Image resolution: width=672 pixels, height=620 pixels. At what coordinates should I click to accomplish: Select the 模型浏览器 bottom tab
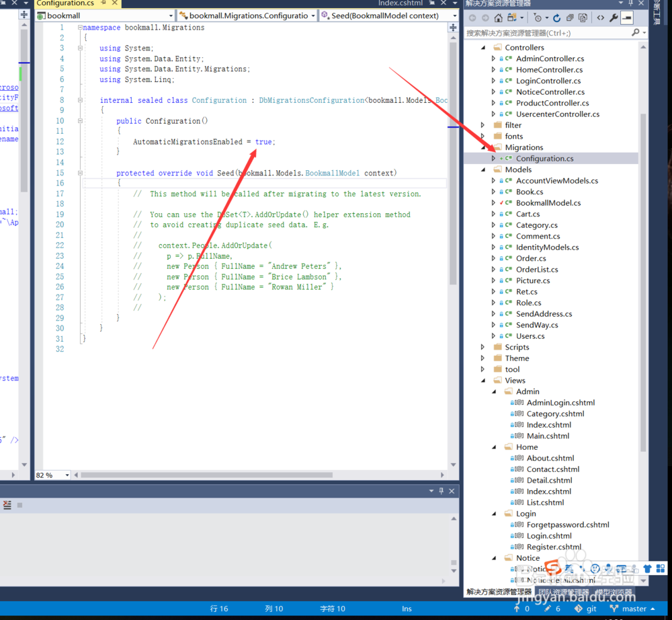tap(614, 592)
